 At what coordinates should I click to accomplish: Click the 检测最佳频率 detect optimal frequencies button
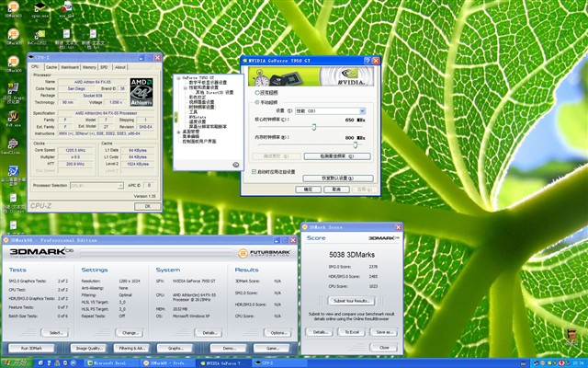(x=337, y=156)
